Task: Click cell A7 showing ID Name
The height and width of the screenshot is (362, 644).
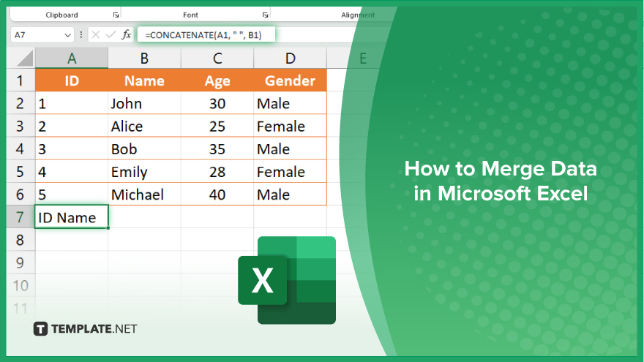Action: pos(72,217)
